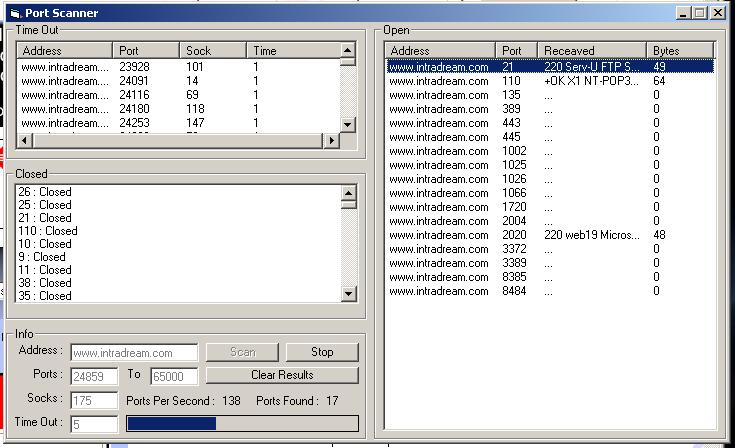Click the starting Ports field

(94, 377)
